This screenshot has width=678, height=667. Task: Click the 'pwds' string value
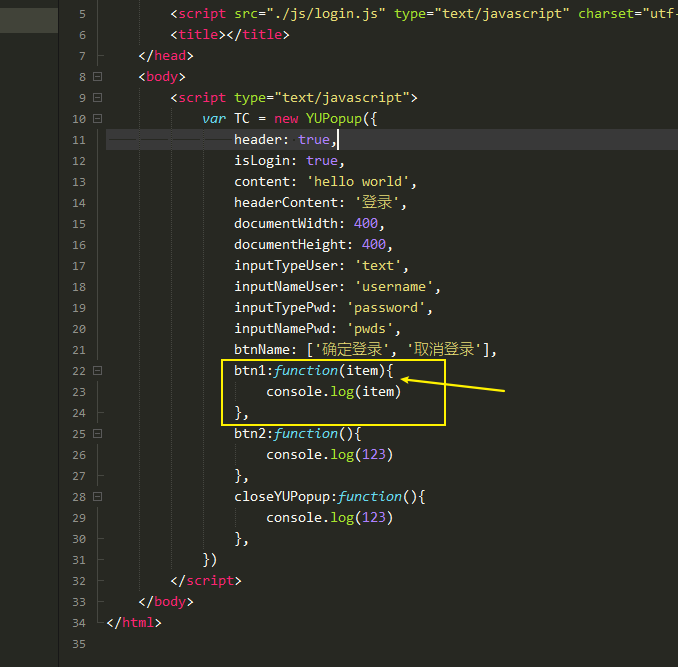click(x=370, y=329)
